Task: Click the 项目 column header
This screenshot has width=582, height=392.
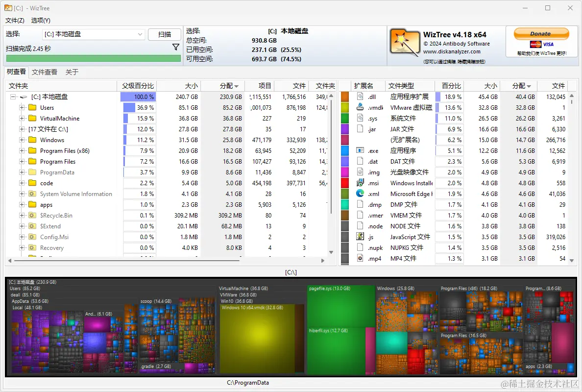Action: (x=259, y=86)
